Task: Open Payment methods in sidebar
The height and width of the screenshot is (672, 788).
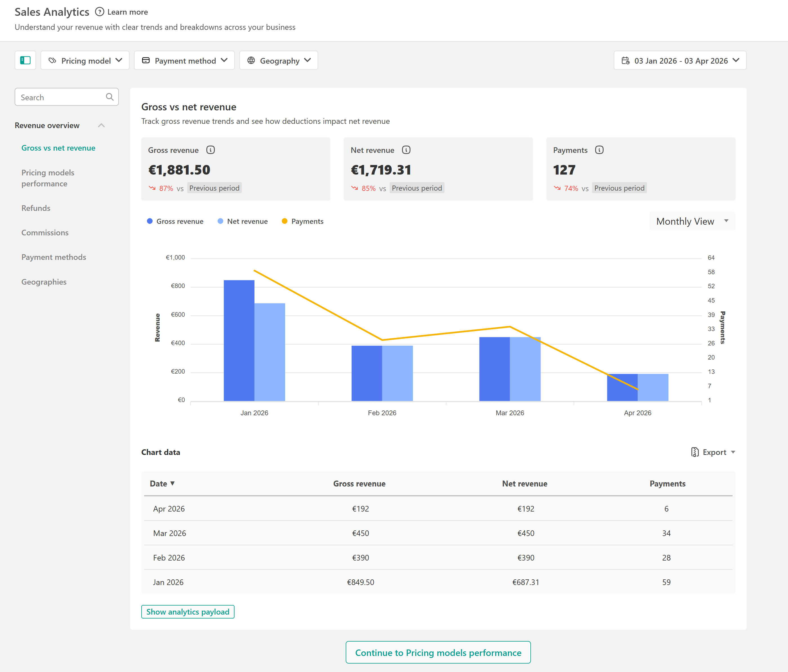Action: 53,257
